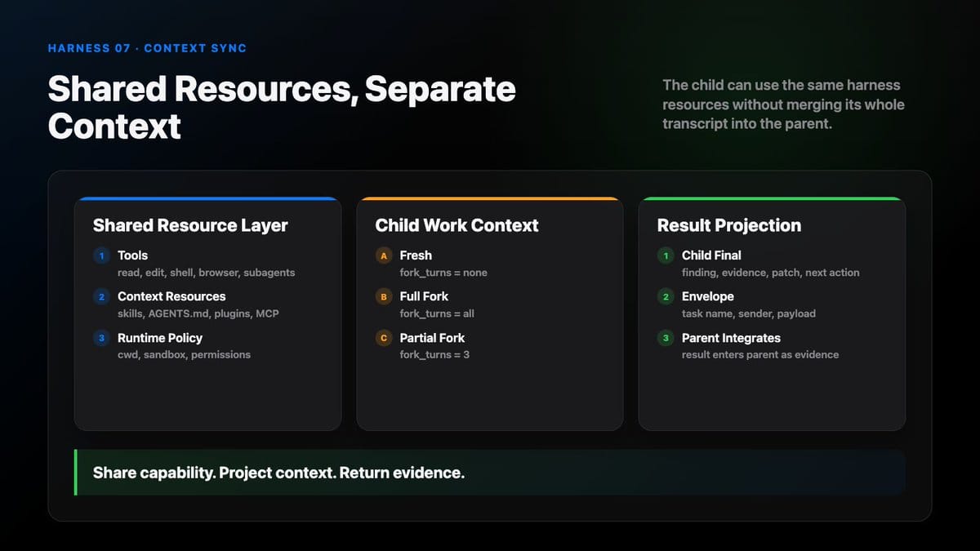Click the green 1 badge beside Child Final
The height and width of the screenshot is (551, 980).
pyautogui.click(x=666, y=256)
